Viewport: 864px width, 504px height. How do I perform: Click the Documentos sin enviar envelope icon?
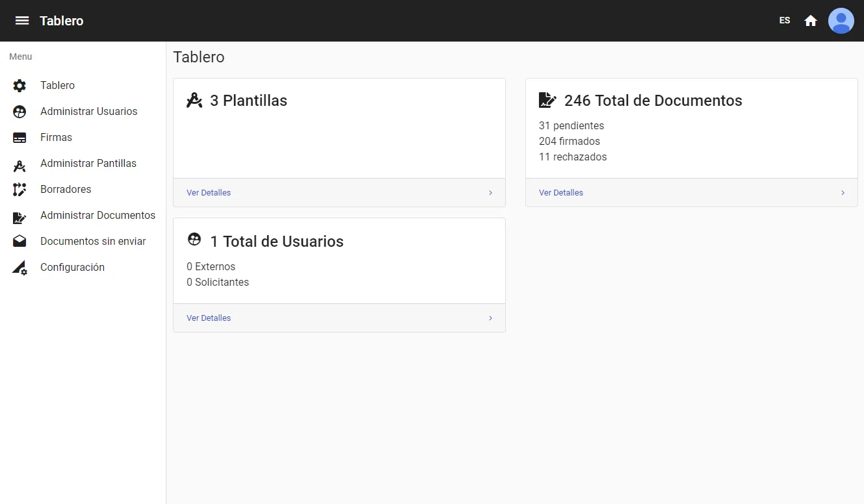pos(20,242)
